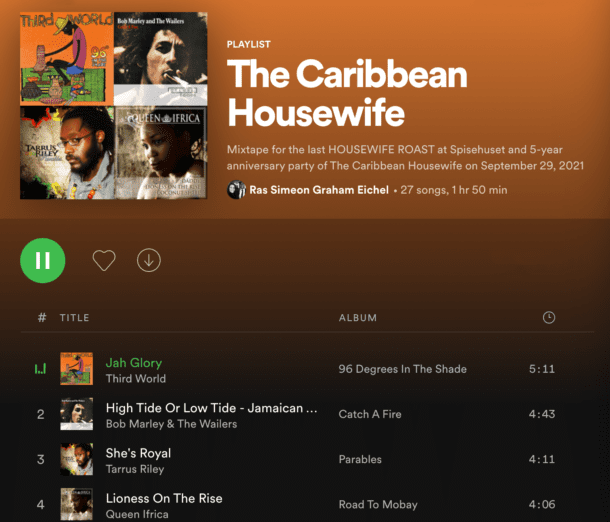Click the Lioness On The Rise thumbnail
The image size is (610, 522).
tap(77, 504)
